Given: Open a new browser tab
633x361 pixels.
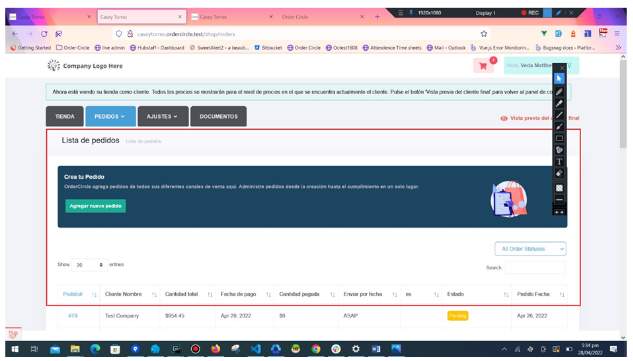Looking at the screenshot, I should coord(377,17).
